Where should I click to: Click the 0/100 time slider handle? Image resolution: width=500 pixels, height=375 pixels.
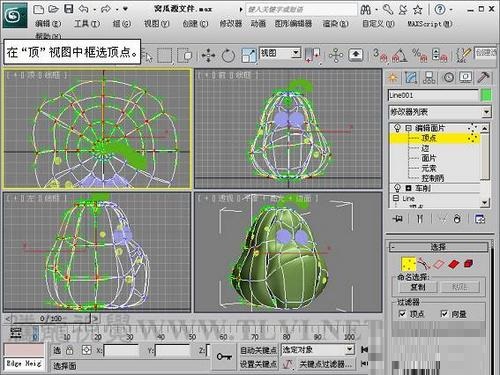pos(51,319)
